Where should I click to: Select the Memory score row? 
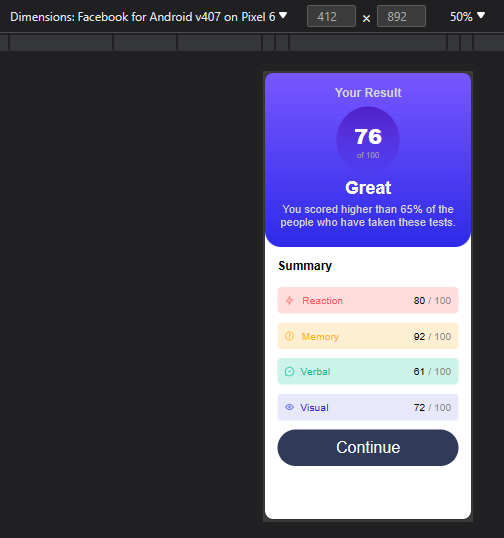[368, 336]
